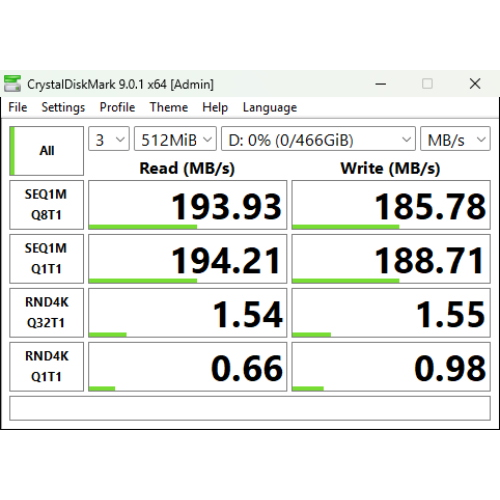Open the test count dropdown showing 3
The height and width of the screenshot is (500, 500).
point(109,139)
